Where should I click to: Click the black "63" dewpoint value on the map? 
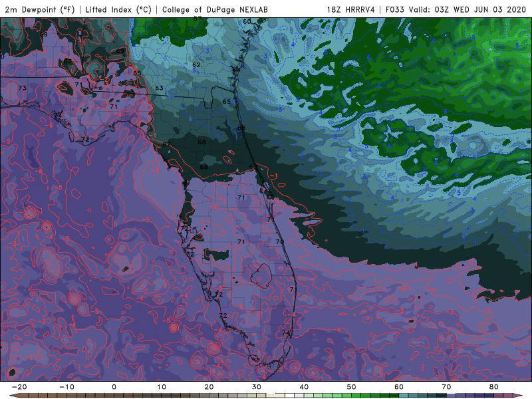click(159, 88)
